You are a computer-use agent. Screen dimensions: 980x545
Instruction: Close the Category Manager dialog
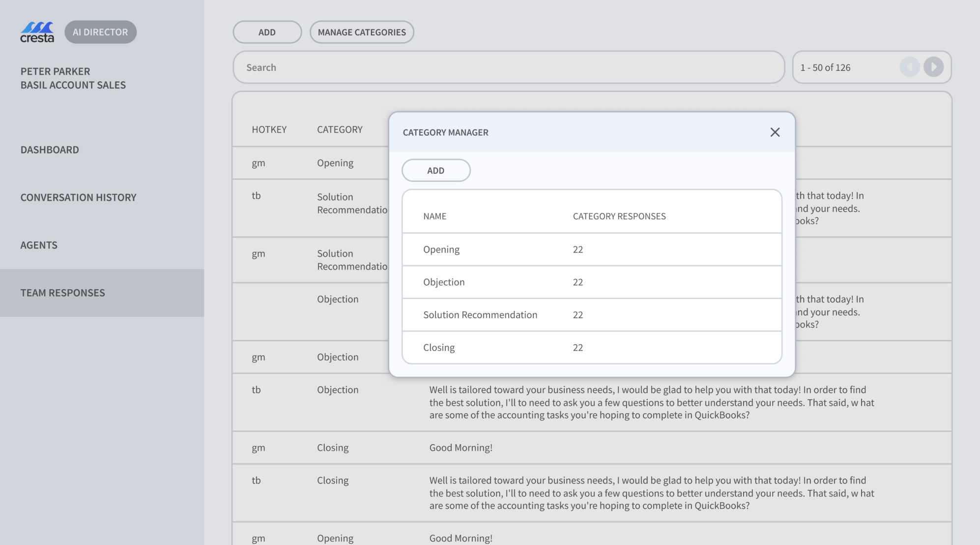tap(775, 132)
